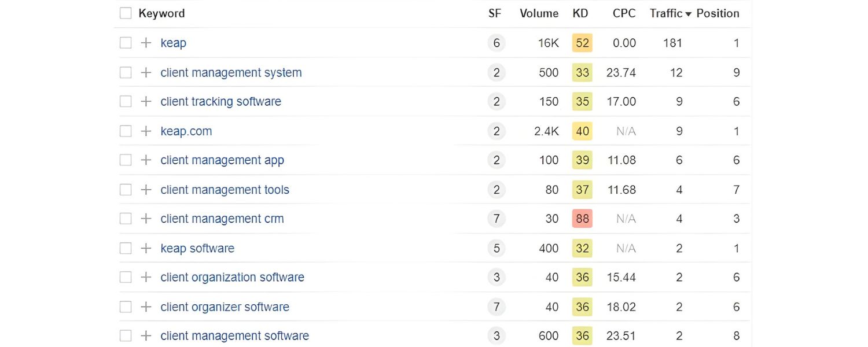Image resolution: width=868 pixels, height=347 pixels.
Task: Open the keap keyword link
Action: (173, 42)
